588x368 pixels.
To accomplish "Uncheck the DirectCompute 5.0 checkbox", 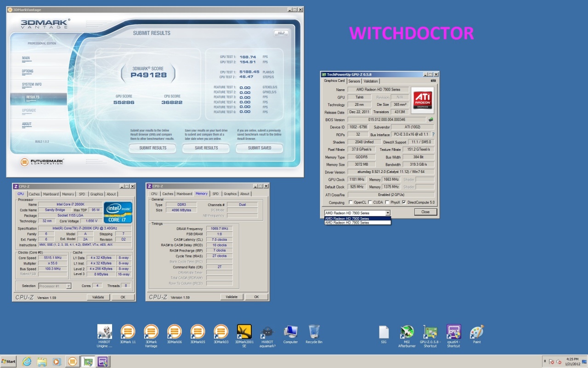I will click(x=404, y=202).
